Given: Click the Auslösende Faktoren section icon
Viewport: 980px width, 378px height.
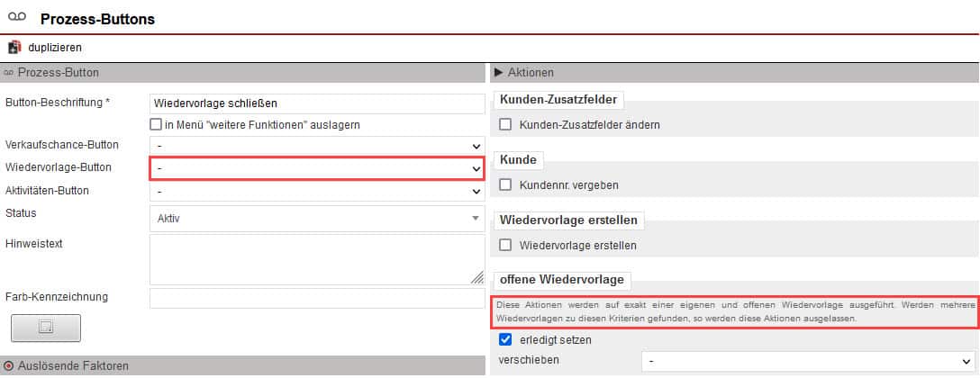Looking at the screenshot, I should 9,366.
